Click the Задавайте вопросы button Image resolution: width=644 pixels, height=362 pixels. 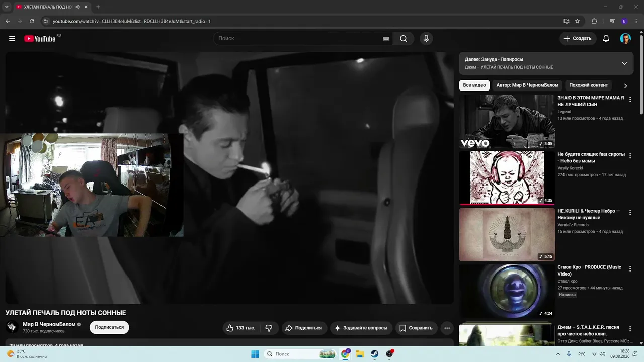click(361, 328)
